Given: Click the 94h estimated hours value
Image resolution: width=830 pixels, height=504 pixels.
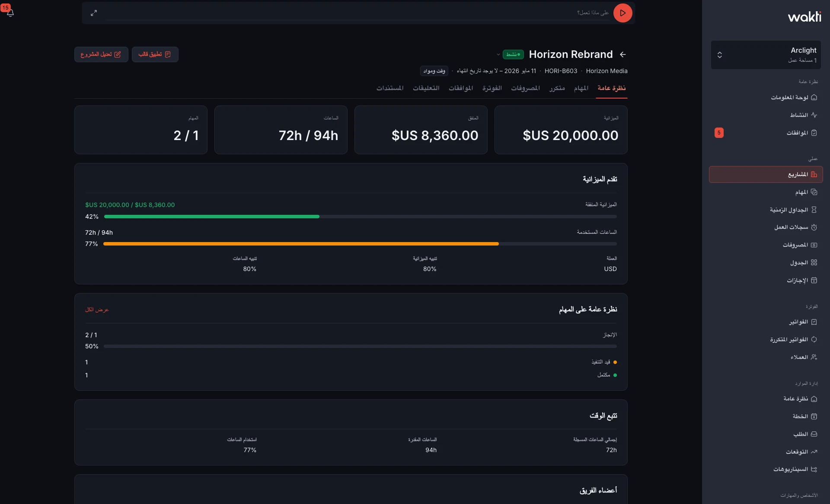Looking at the screenshot, I should point(431,450).
